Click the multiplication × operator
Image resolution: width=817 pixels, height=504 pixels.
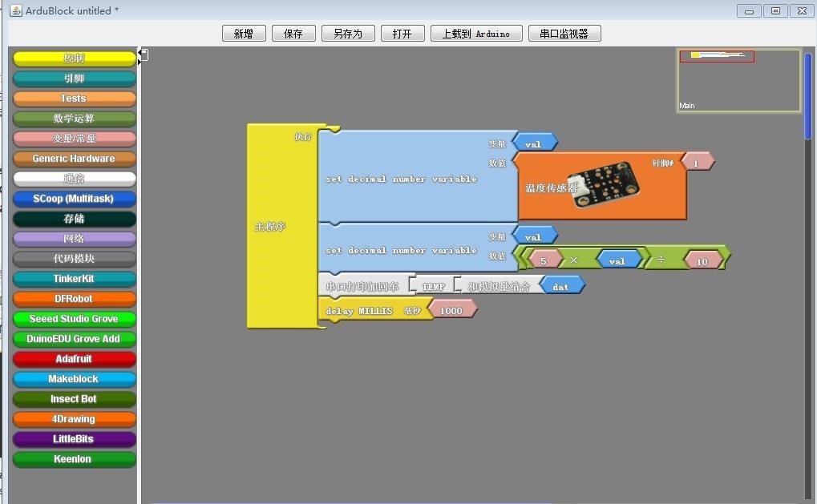574,260
